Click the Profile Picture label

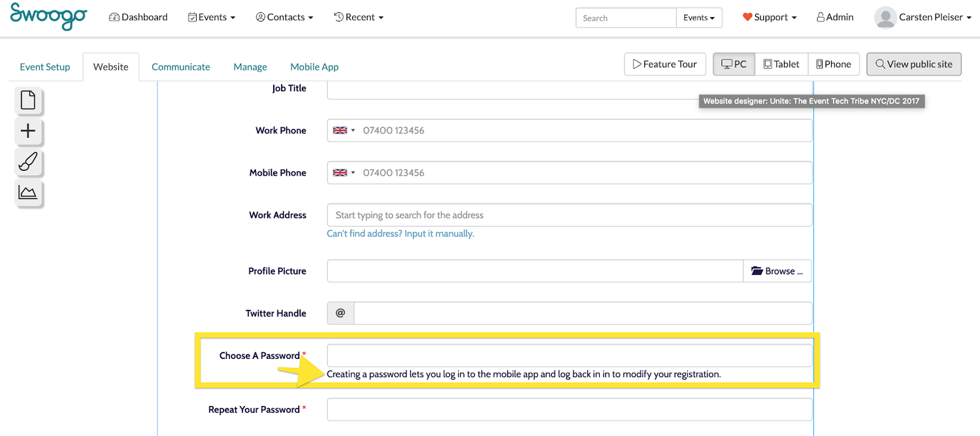pos(277,271)
